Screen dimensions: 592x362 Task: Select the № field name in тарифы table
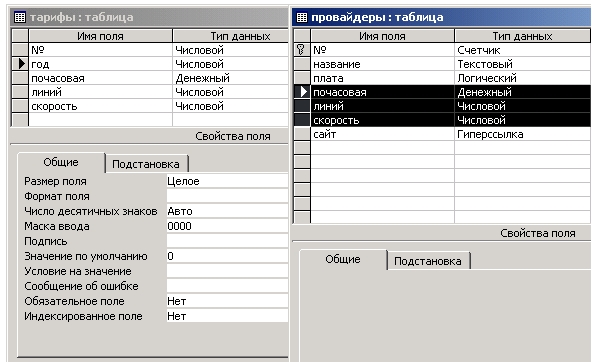coord(100,50)
